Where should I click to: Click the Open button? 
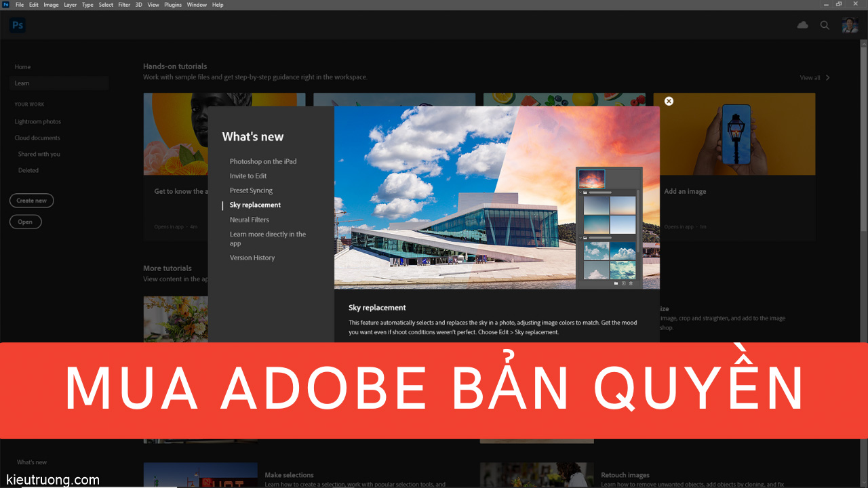pyautogui.click(x=25, y=222)
